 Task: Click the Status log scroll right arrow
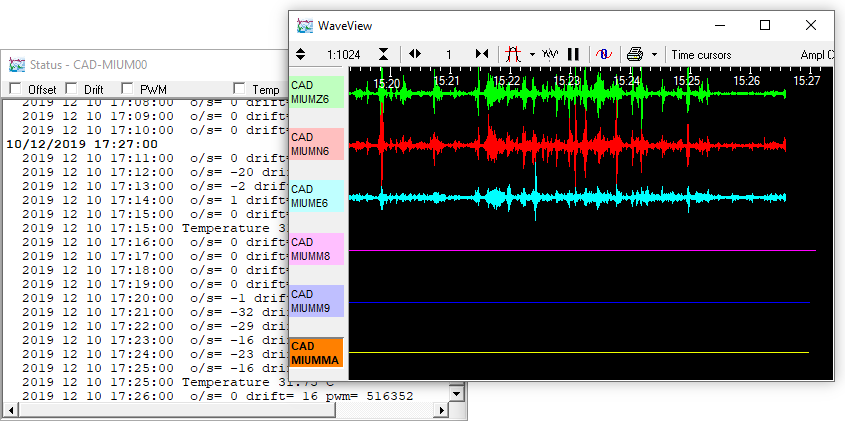pos(442,410)
